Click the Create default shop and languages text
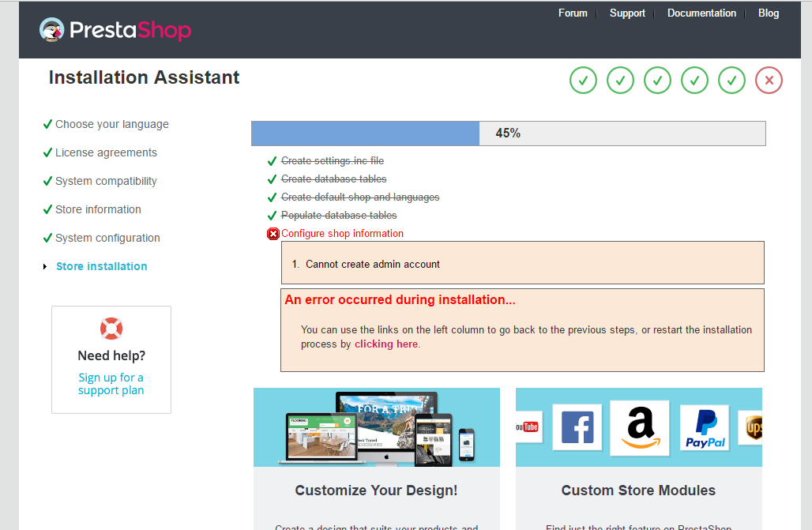 (x=360, y=197)
